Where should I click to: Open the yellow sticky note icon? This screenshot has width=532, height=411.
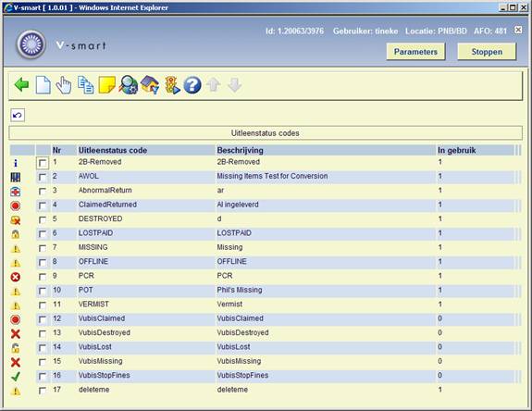107,85
